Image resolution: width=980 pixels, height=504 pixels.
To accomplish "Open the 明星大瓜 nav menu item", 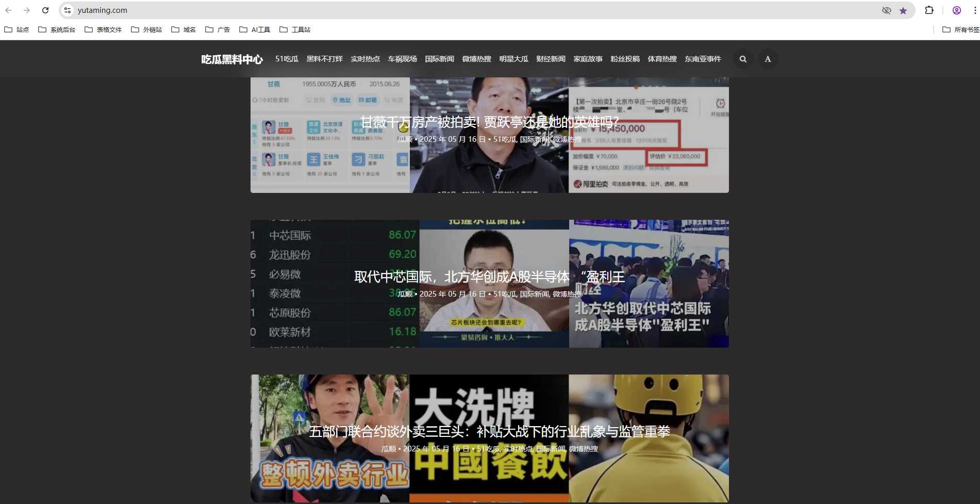I will point(513,59).
